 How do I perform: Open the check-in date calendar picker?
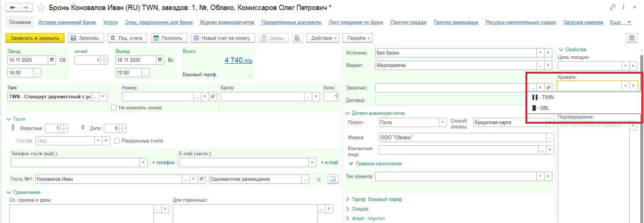click(x=52, y=60)
